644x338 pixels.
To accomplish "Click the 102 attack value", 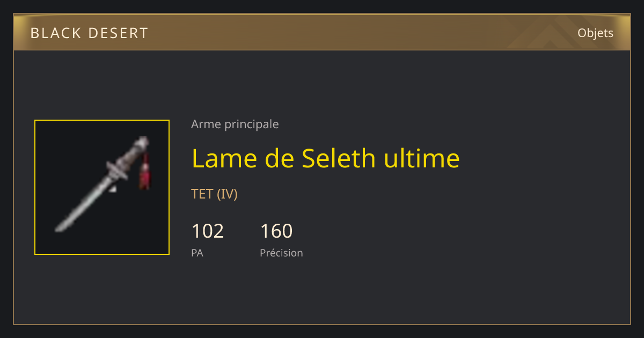I will point(208,231).
